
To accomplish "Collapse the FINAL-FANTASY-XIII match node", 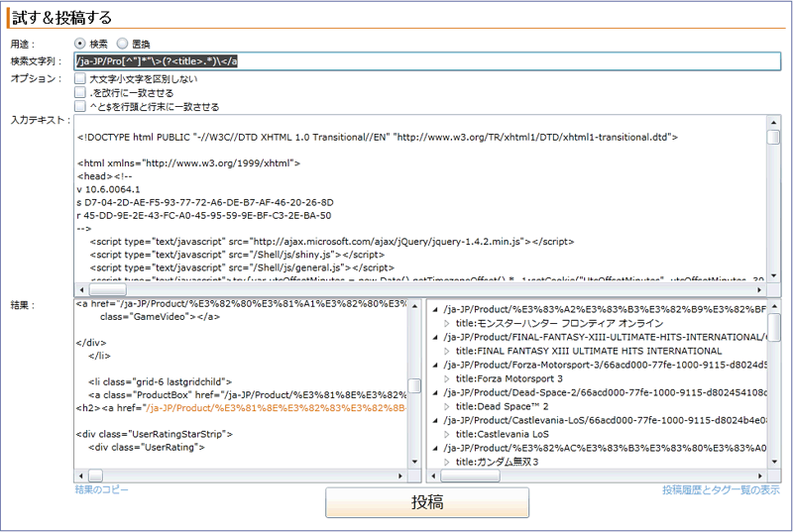I will point(435,337).
